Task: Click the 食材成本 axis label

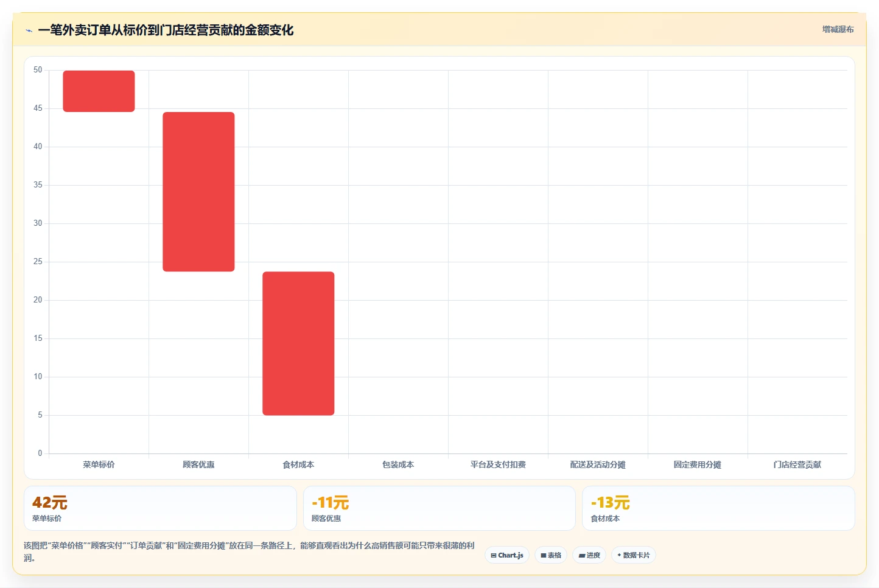Action: (298, 464)
